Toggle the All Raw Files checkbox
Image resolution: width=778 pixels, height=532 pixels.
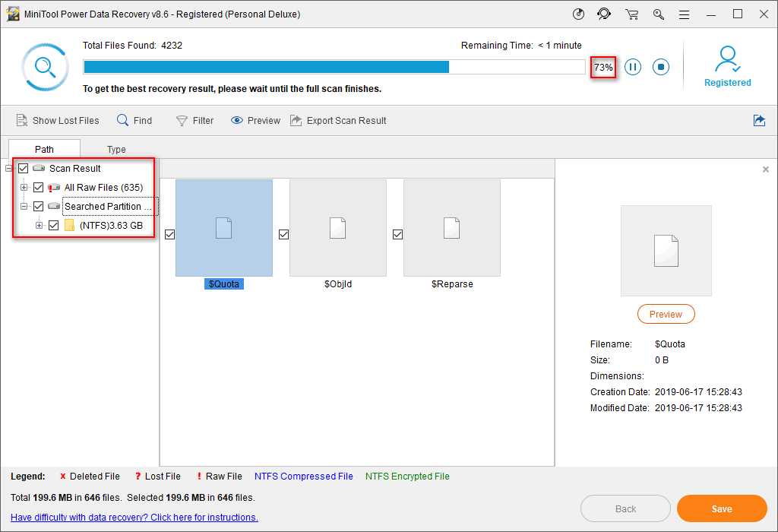[38, 187]
